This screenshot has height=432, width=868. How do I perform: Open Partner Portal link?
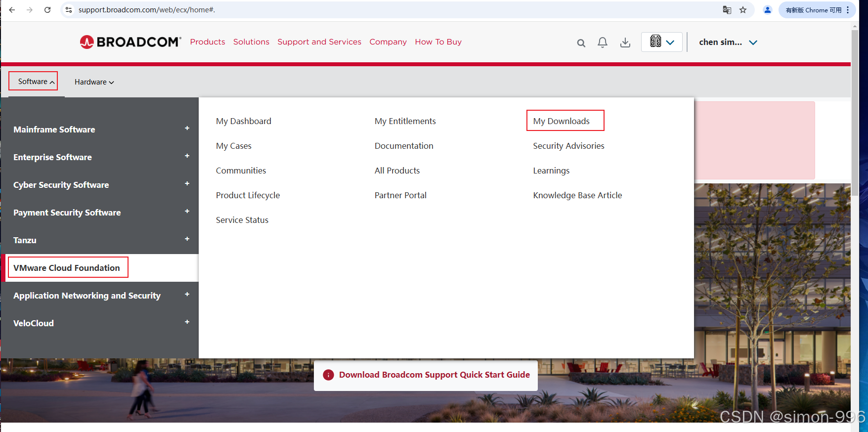click(x=400, y=195)
